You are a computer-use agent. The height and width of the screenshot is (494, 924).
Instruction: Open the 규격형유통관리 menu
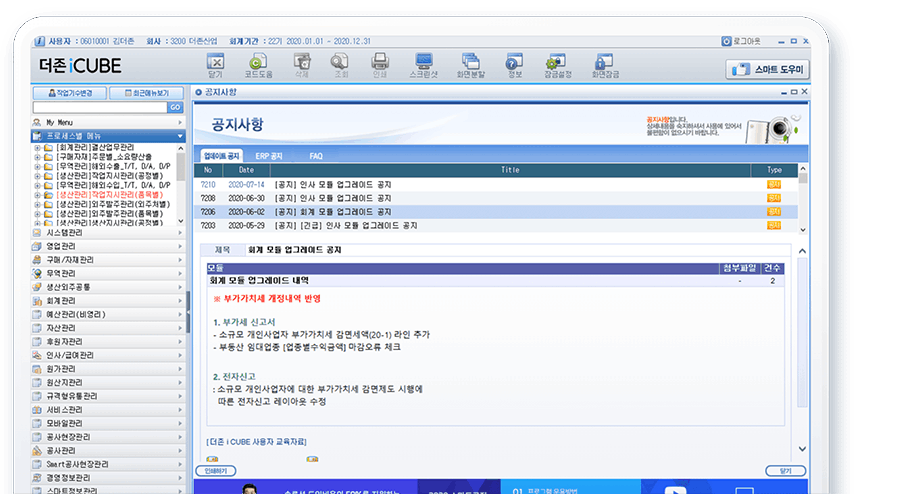pos(108,396)
